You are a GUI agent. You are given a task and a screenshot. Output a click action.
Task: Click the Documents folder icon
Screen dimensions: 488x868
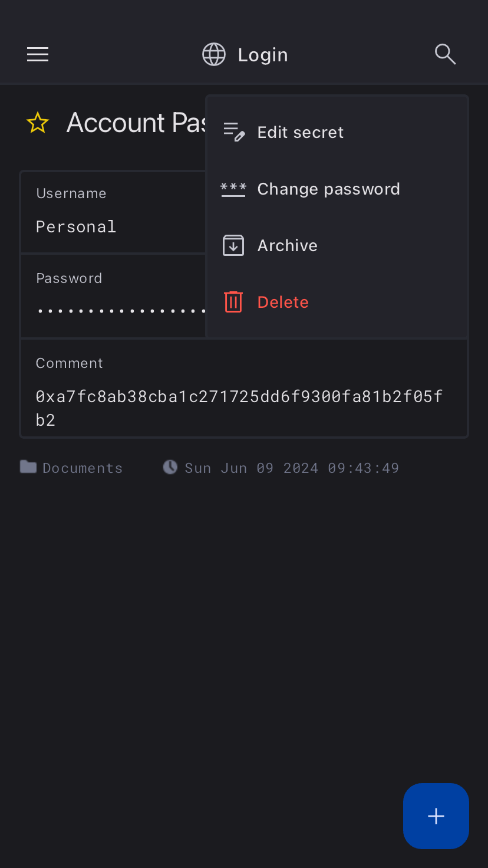pyautogui.click(x=28, y=468)
